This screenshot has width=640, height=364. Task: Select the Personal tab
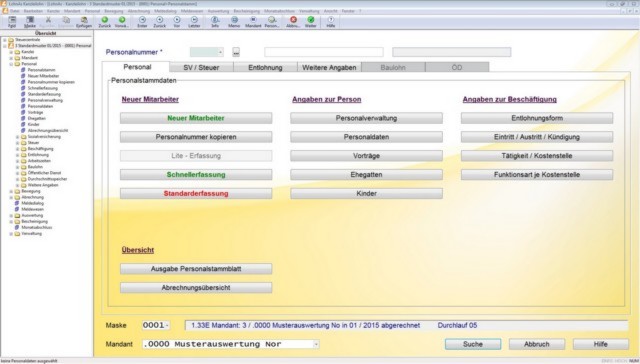point(137,67)
